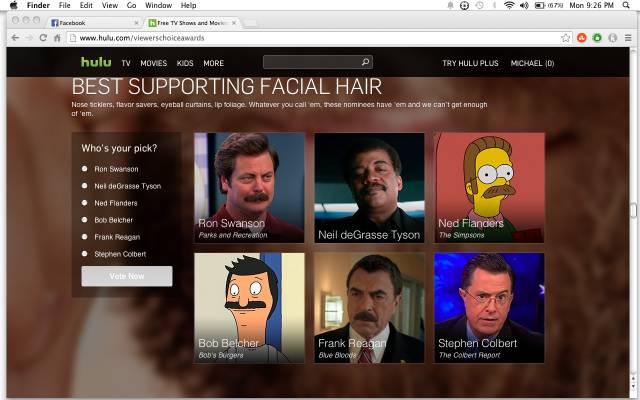This screenshot has width=640, height=400.
Task: Click the Time Machine clock icon
Action: click(480, 5)
